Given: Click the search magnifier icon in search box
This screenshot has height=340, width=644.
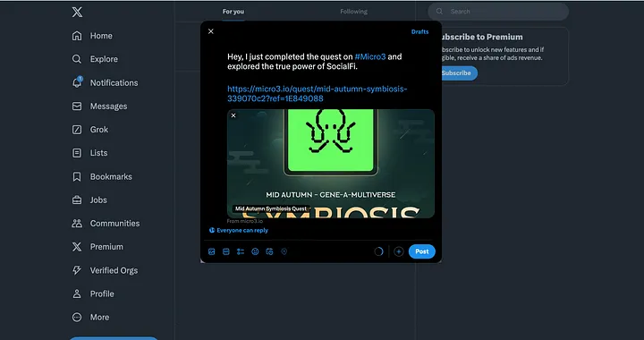Looking at the screenshot, I should pyautogui.click(x=439, y=12).
